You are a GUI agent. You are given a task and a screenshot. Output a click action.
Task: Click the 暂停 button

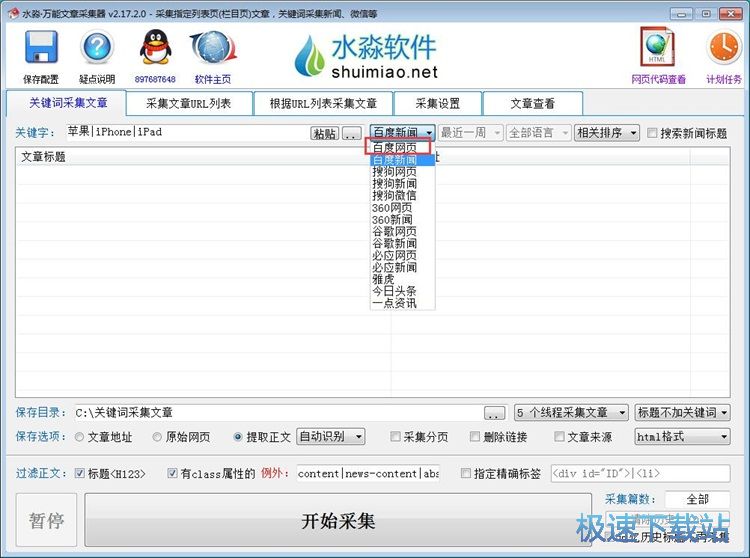point(46,520)
